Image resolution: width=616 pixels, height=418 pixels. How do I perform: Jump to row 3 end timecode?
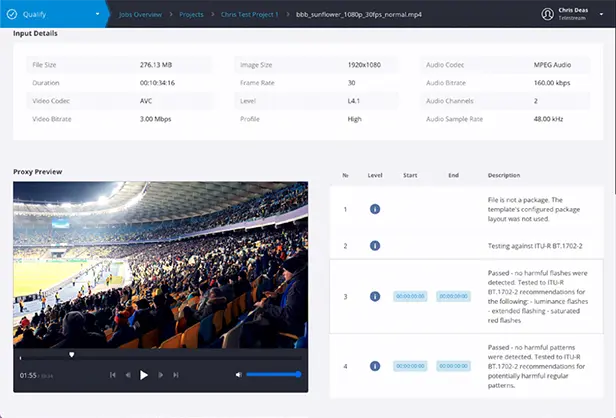pos(453,296)
